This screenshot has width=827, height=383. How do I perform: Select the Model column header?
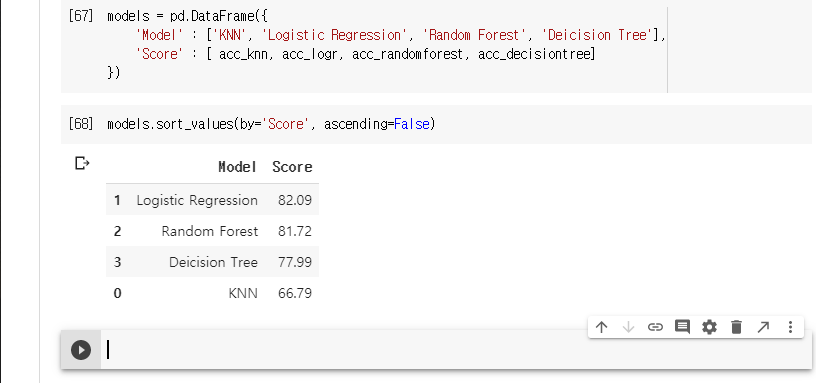click(x=237, y=167)
